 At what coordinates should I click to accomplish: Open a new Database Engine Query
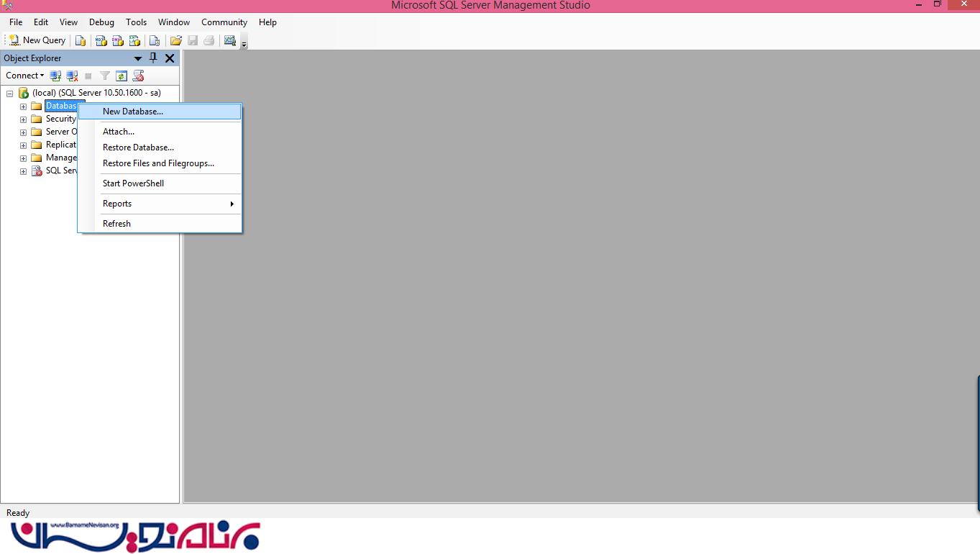point(81,41)
